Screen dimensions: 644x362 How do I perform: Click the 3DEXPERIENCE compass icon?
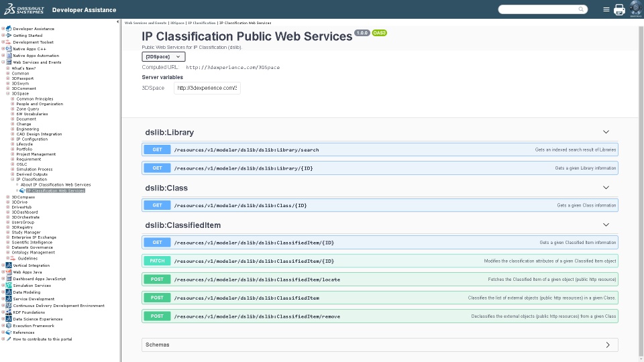coord(635,9)
